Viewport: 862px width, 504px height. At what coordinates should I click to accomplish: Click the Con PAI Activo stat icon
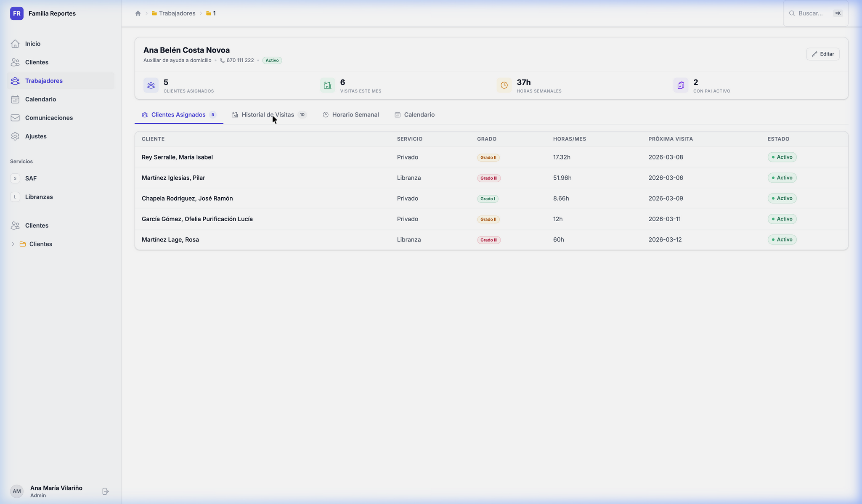click(x=680, y=85)
